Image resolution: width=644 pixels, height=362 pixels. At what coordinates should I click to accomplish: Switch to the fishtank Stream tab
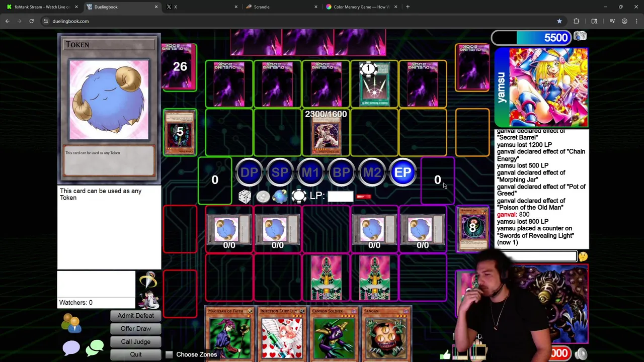point(42,7)
